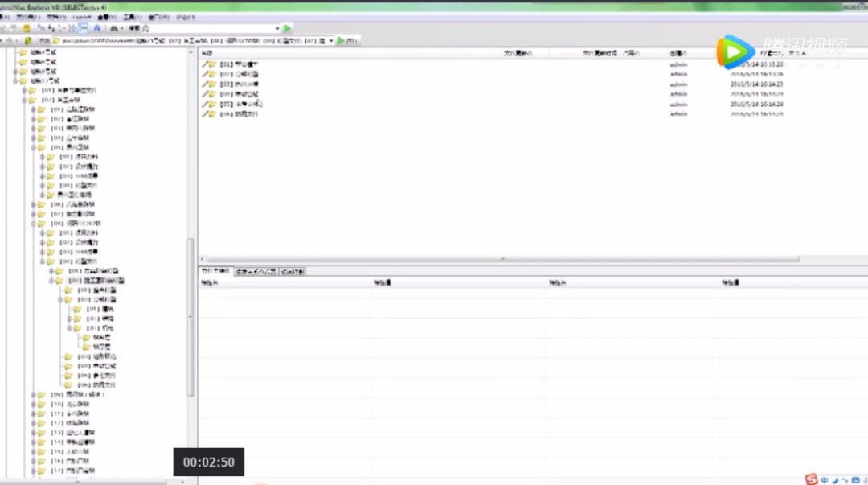868x485 pixels.
Task: Sort by the 名称 column header
Action: 207,53
